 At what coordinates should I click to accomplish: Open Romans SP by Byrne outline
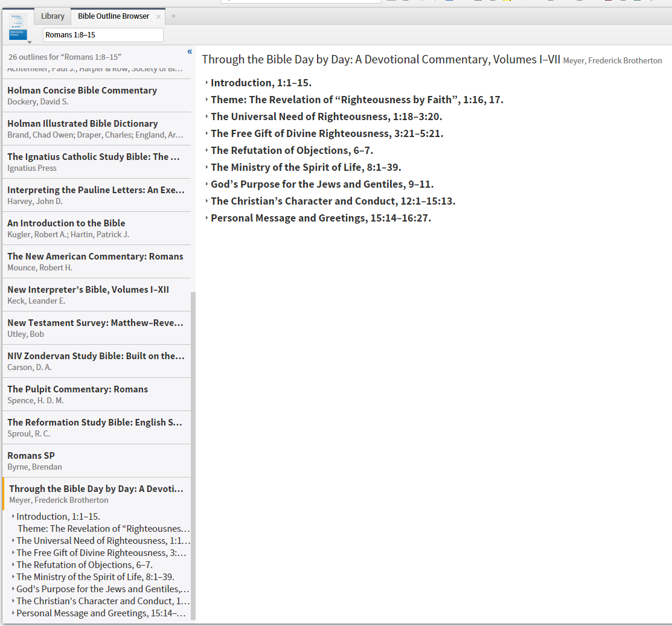(97, 461)
